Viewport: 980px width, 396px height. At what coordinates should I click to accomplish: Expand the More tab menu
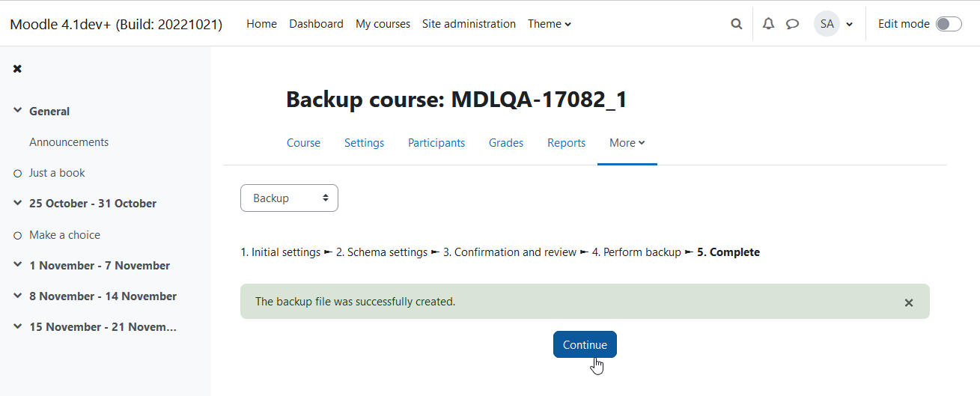pyautogui.click(x=627, y=143)
